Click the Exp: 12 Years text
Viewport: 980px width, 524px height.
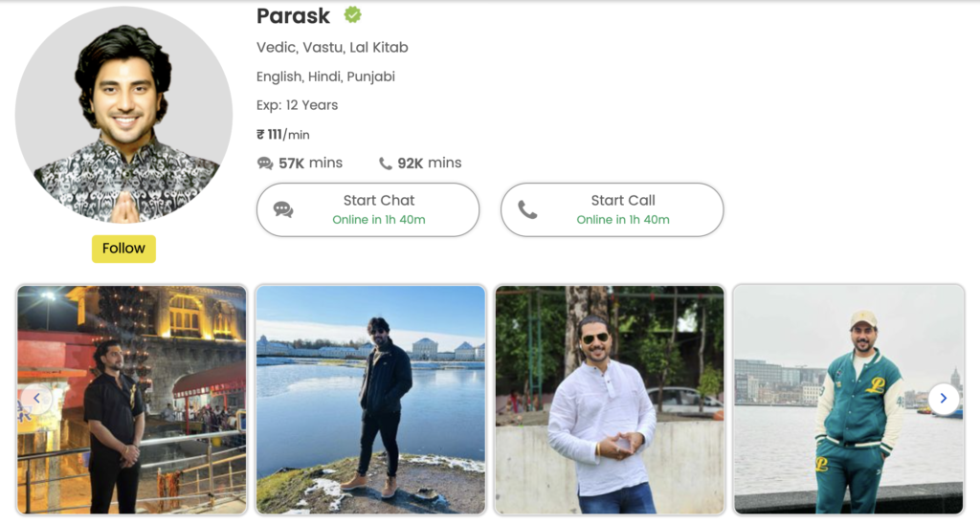coord(297,105)
